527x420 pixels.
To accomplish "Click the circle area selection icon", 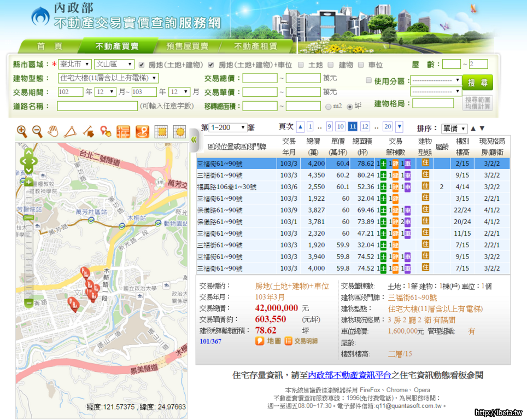I will (179, 132).
